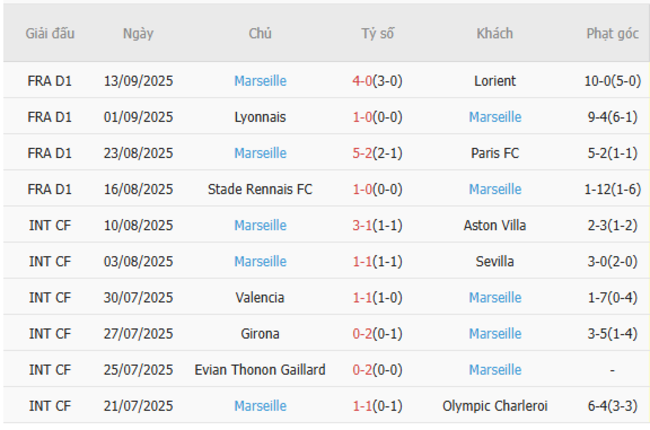Click the 10-0 corner count for Lorient match
This screenshot has height=430, width=650.
tap(598, 81)
